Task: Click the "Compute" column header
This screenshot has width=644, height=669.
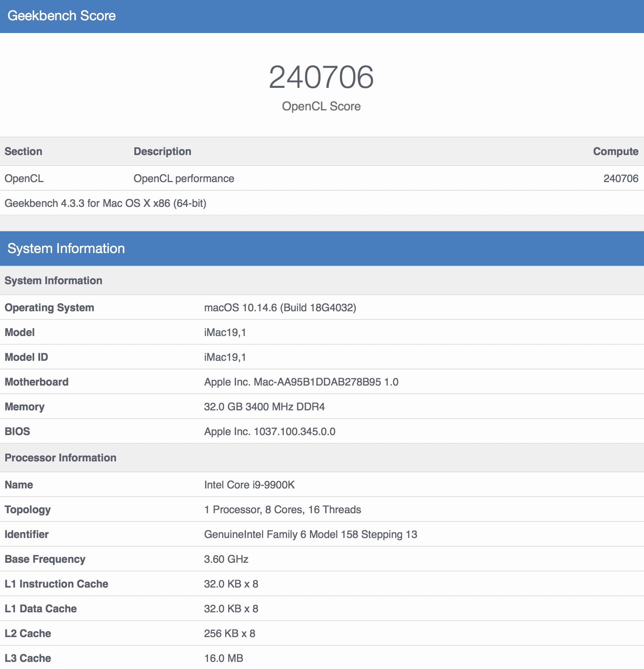Action: click(615, 151)
